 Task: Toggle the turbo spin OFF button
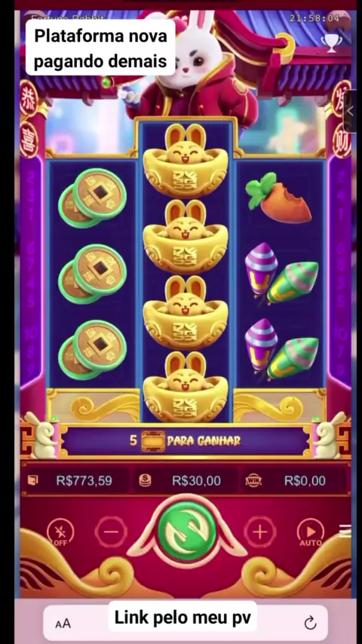coord(60,532)
